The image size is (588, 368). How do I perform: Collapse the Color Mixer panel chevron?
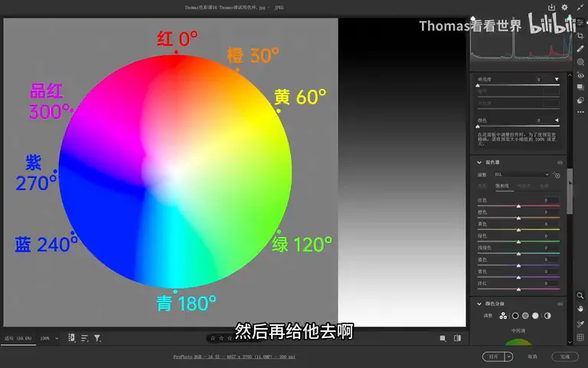479,163
